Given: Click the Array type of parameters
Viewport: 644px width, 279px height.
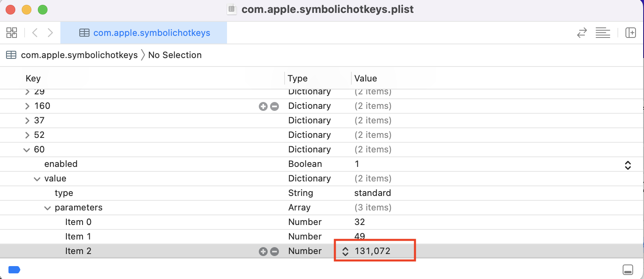Looking at the screenshot, I should (x=299, y=207).
